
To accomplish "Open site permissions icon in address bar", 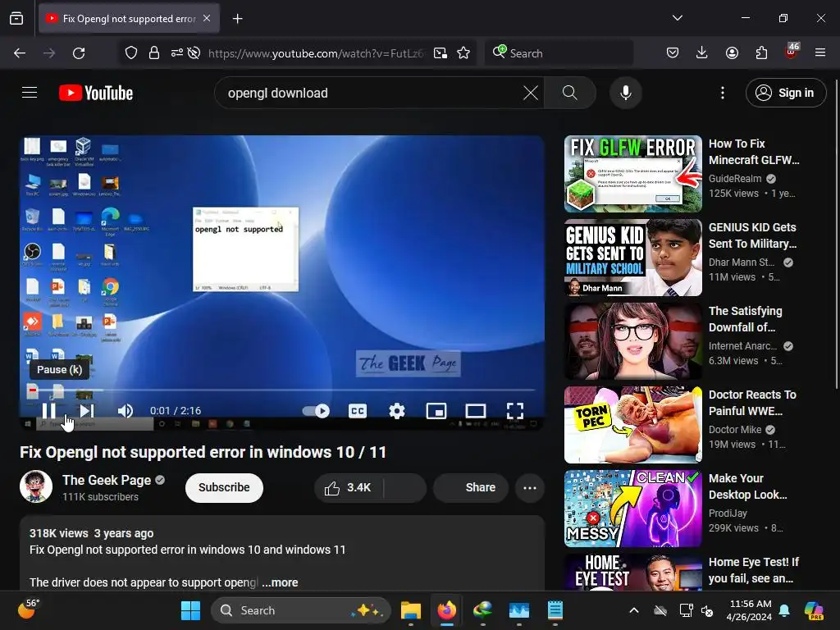I will pyautogui.click(x=177, y=53).
